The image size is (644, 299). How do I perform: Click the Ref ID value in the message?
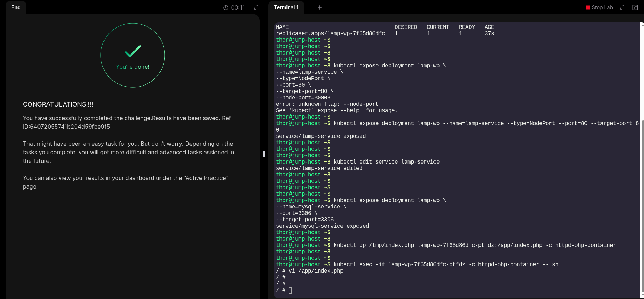70,127
